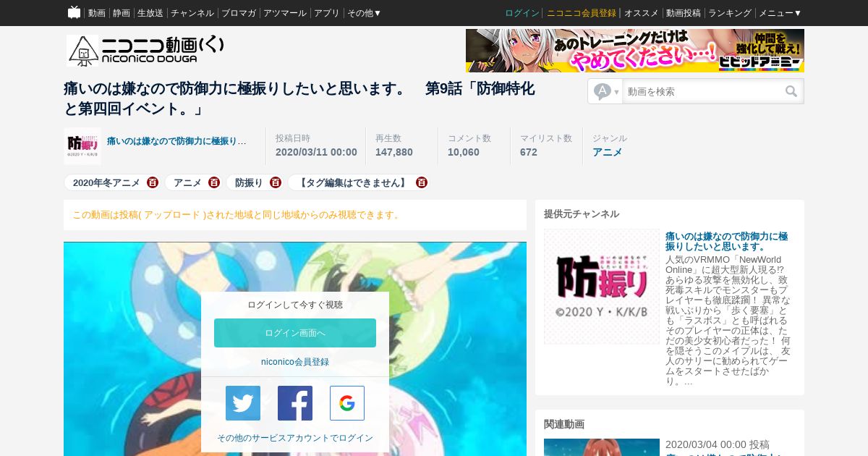Viewport: 868px width, 456px height.
Task: Log in with Twitter icon
Action: click(x=243, y=403)
